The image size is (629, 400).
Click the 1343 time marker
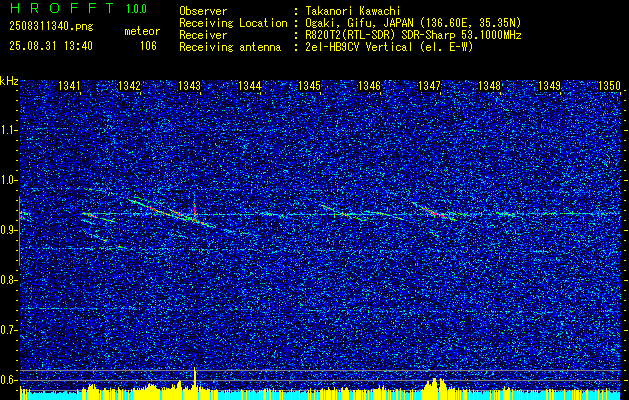189,85
